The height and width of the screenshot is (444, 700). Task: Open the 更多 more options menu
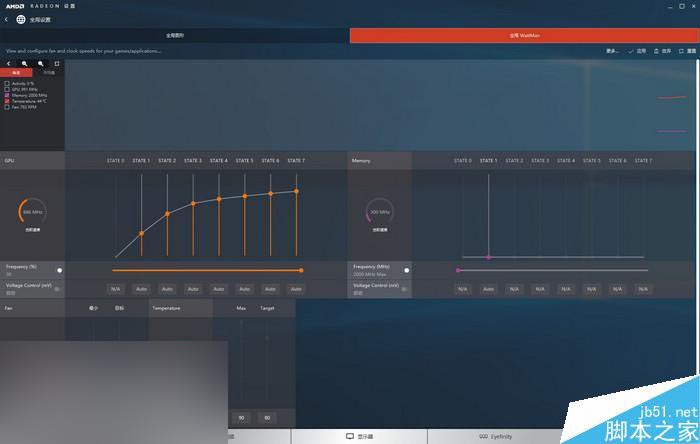coord(612,51)
